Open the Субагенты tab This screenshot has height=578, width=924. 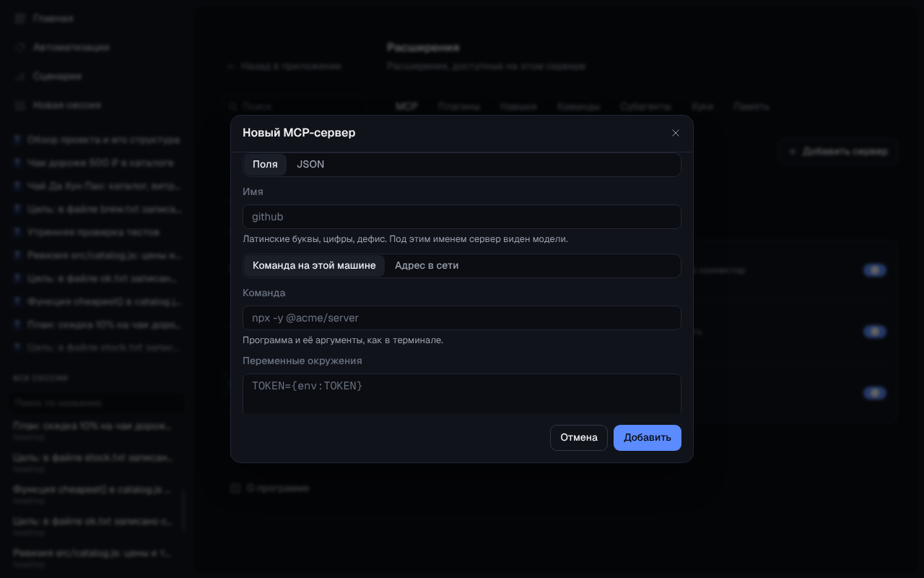pyautogui.click(x=645, y=106)
